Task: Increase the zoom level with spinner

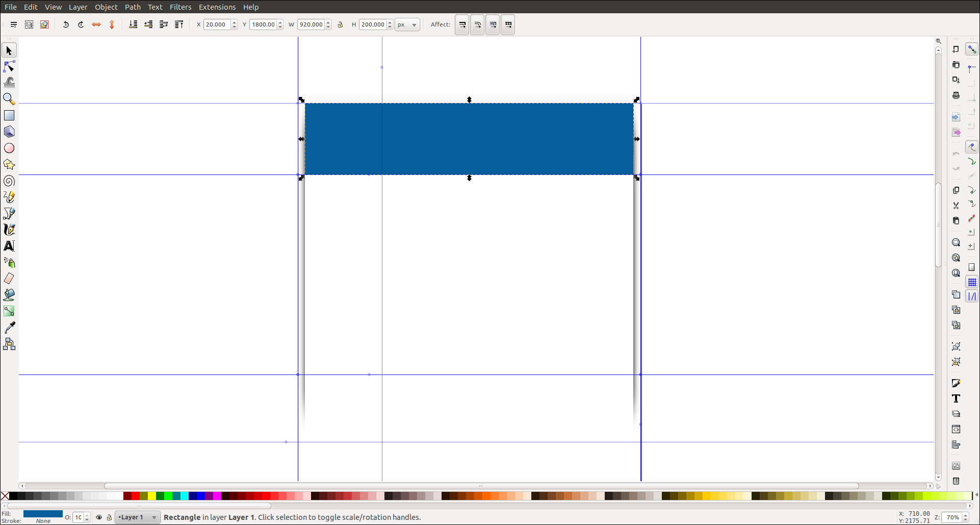Action: [966, 515]
